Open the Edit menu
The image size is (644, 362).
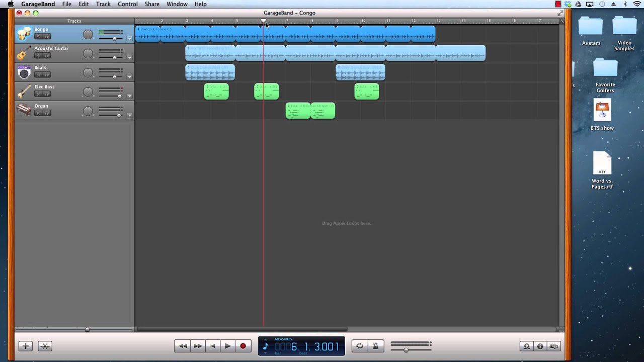84,4
